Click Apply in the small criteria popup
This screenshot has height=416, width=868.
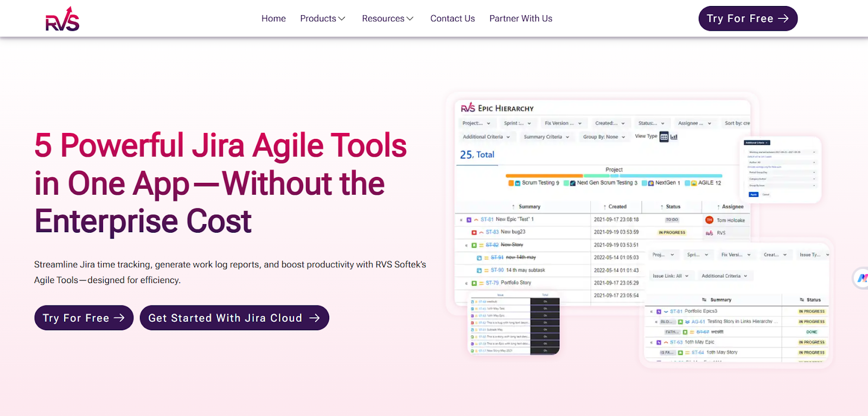pyautogui.click(x=754, y=194)
